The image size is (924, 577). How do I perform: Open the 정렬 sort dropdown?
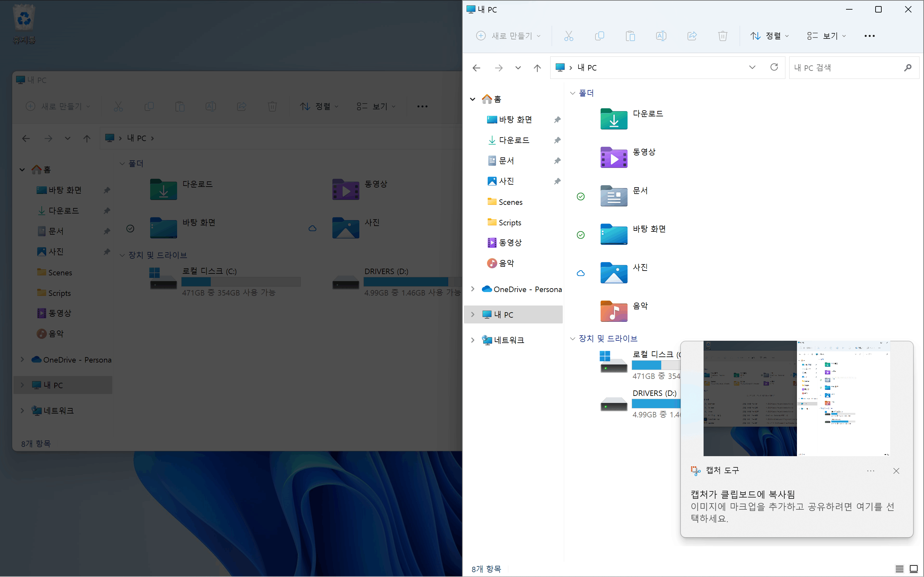[x=769, y=36]
